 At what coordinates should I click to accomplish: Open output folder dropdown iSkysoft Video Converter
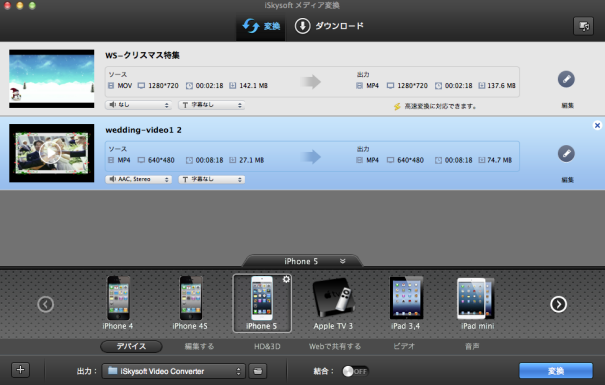tap(173, 371)
